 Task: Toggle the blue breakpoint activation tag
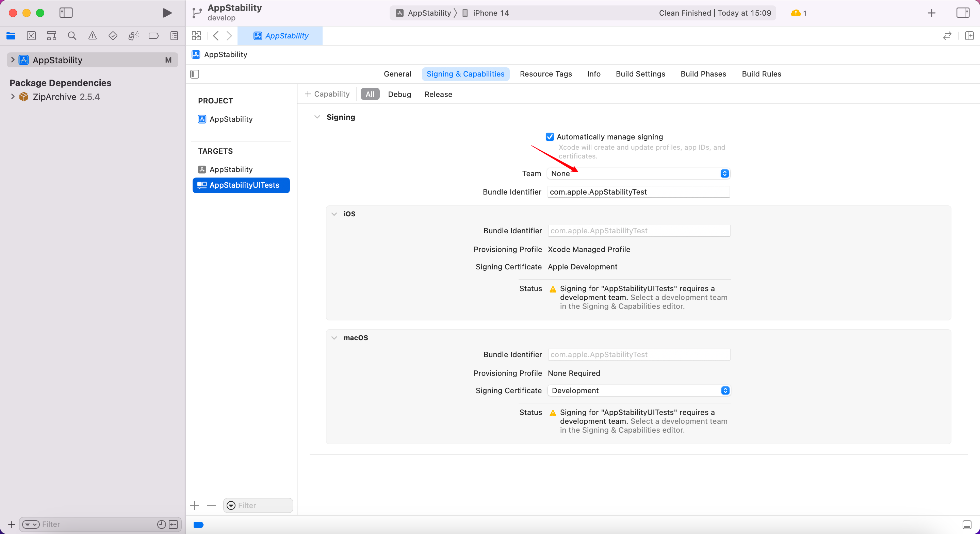coord(199,525)
